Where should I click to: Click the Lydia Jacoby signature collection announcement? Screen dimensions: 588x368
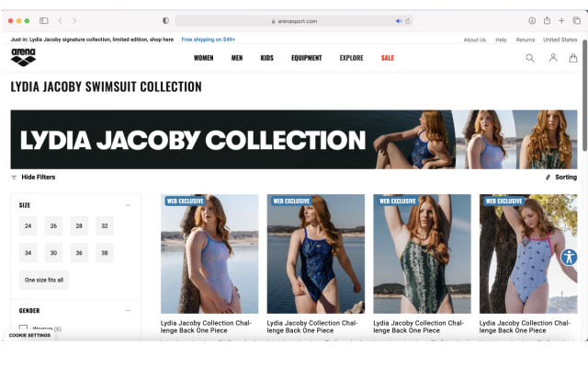(92, 40)
